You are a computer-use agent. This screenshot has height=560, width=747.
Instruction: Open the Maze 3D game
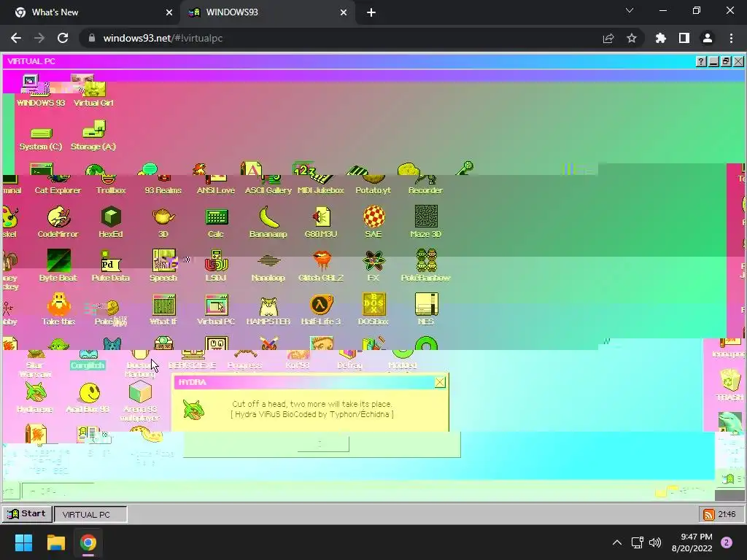(425, 222)
